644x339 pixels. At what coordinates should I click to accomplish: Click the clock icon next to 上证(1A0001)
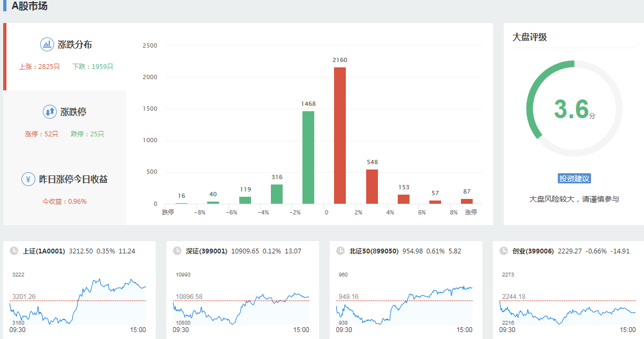tap(13, 251)
